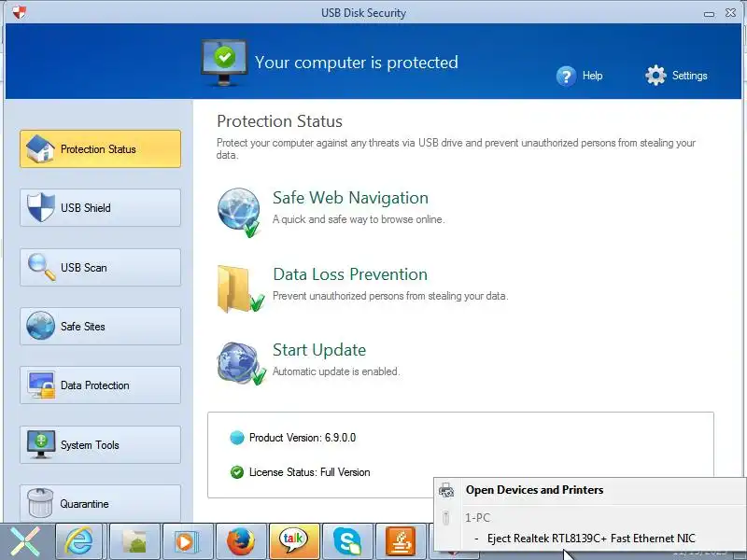Viewport: 747px width, 560px height.
Task: Click the monitor icon in System Tools button
Action: click(41, 444)
